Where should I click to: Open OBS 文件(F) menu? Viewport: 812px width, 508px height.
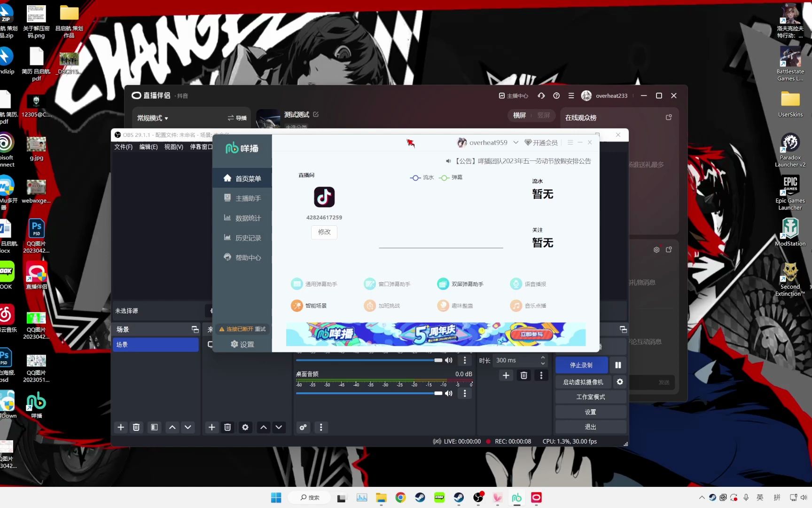tap(124, 147)
